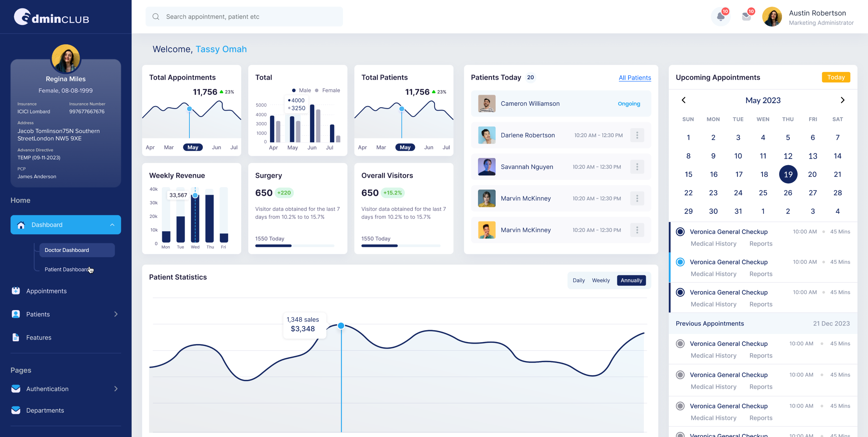This screenshot has height=437, width=868.
Task: Open the All Patients link
Action: [x=635, y=77]
